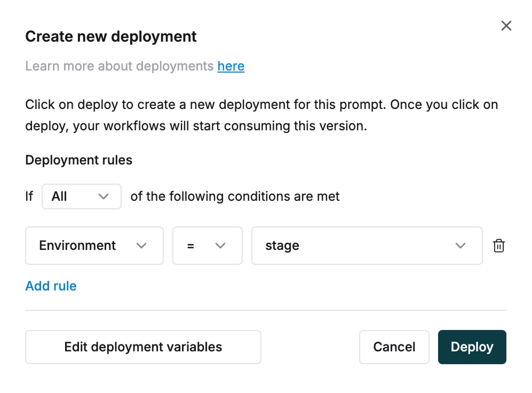Click the Deployment rules heading area
Viewport: 532px width, 393px height.
[78, 160]
